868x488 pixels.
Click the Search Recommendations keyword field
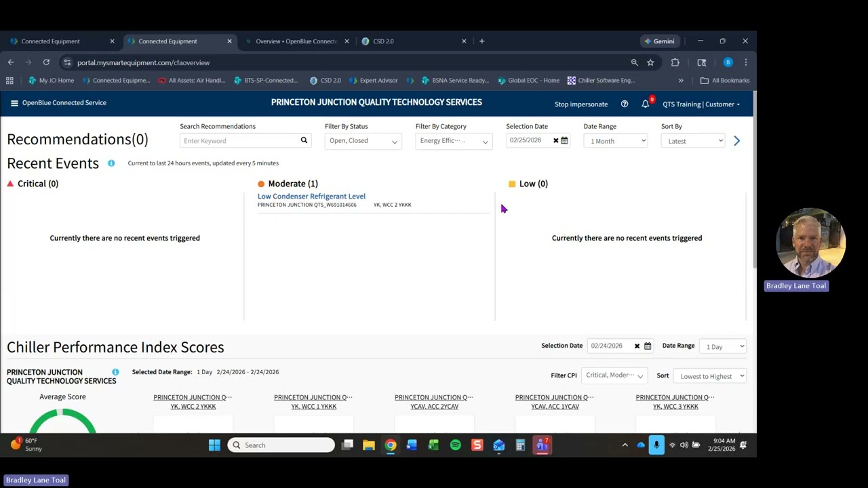click(x=239, y=141)
